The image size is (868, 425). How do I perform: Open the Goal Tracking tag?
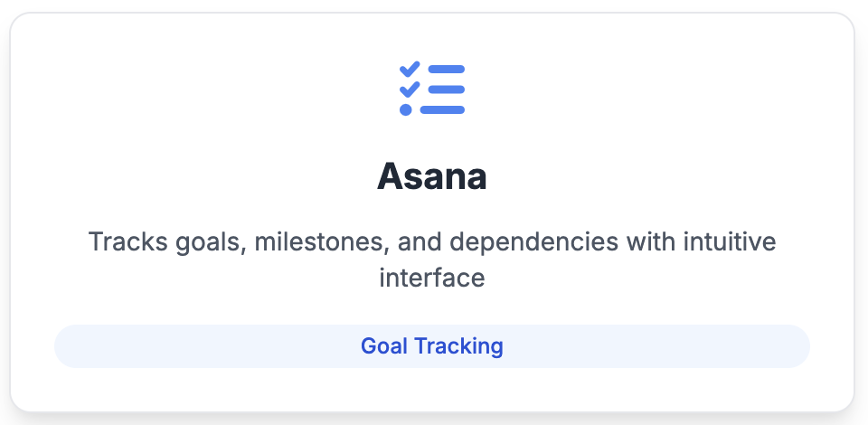pyautogui.click(x=432, y=346)
